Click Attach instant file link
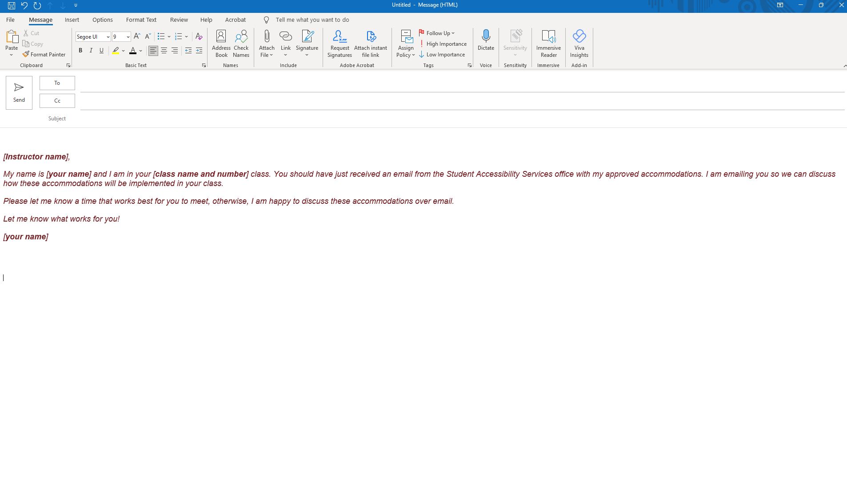This screenshot has height=504, width=847. (x=371, y=44)
